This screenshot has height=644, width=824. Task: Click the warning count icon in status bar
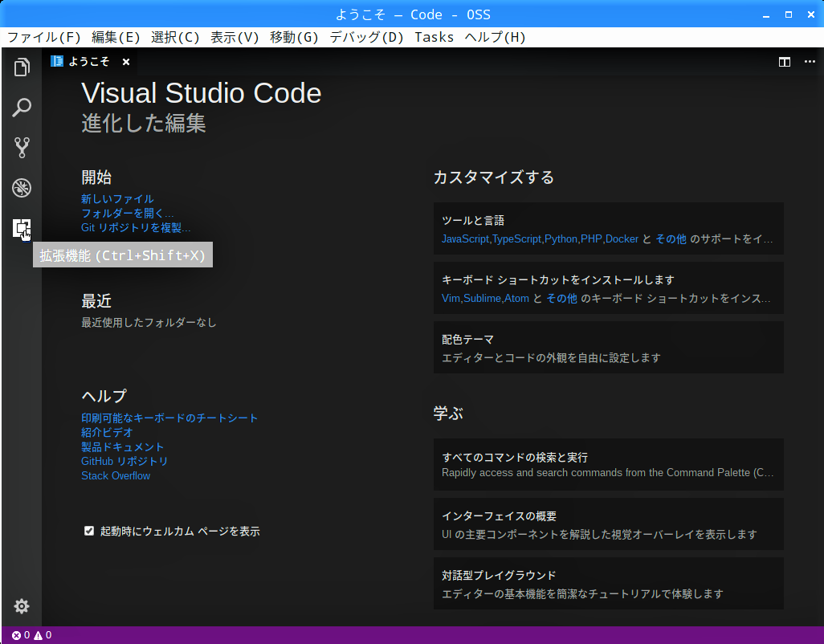coord(39,635)
